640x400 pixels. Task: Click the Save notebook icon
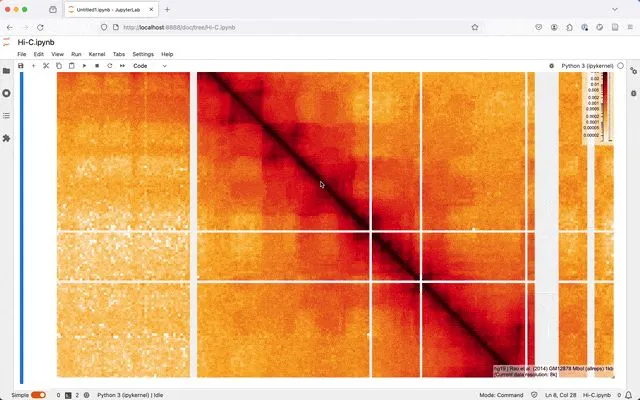pyautogui.click(x=20, y=66)
